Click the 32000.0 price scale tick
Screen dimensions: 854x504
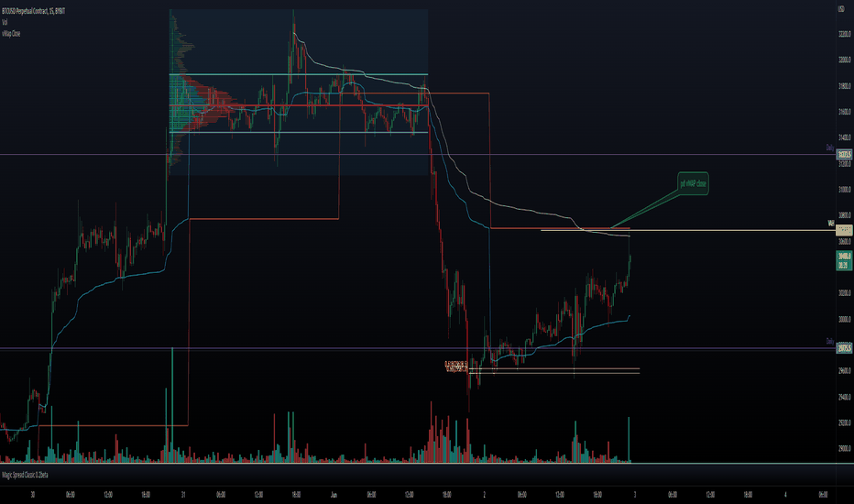click(x=844, y=60)
